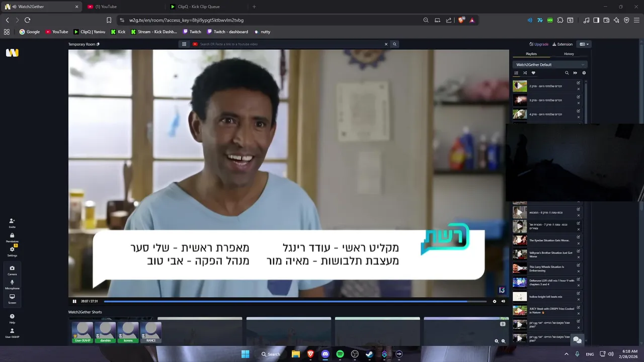Open a new browser tab
This screenshot has height=362, width=644.
click(x=254, y=7)
